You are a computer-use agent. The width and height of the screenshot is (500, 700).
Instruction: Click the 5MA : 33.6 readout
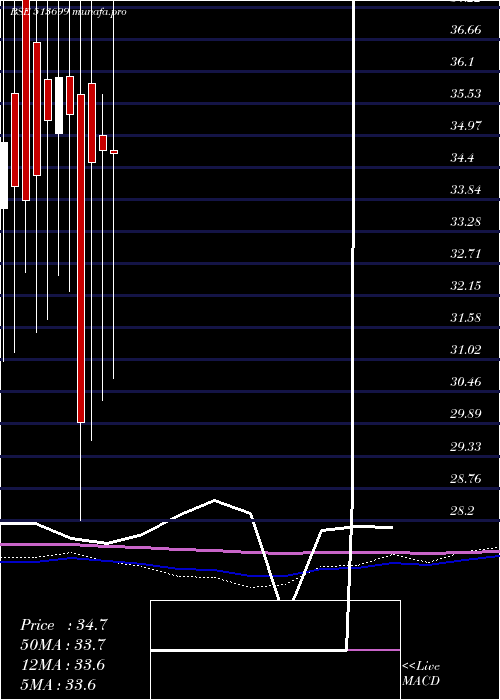[58, 684]
